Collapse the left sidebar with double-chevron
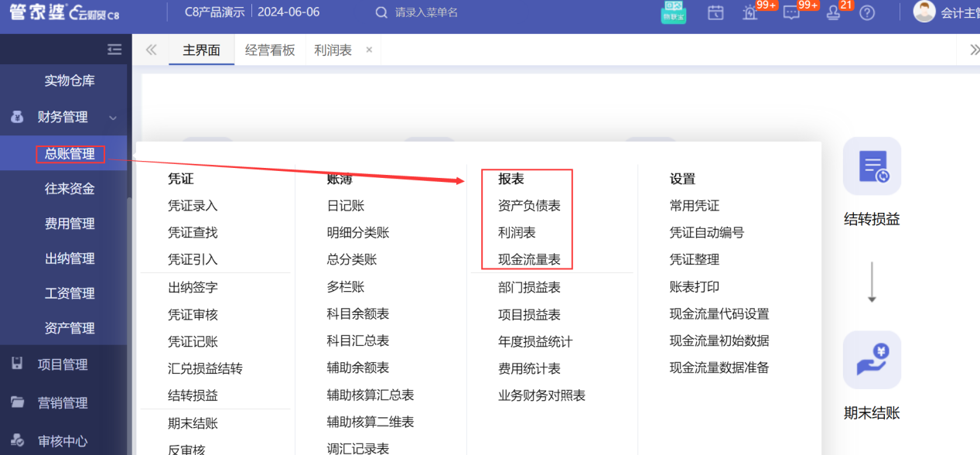 point(152,49)
